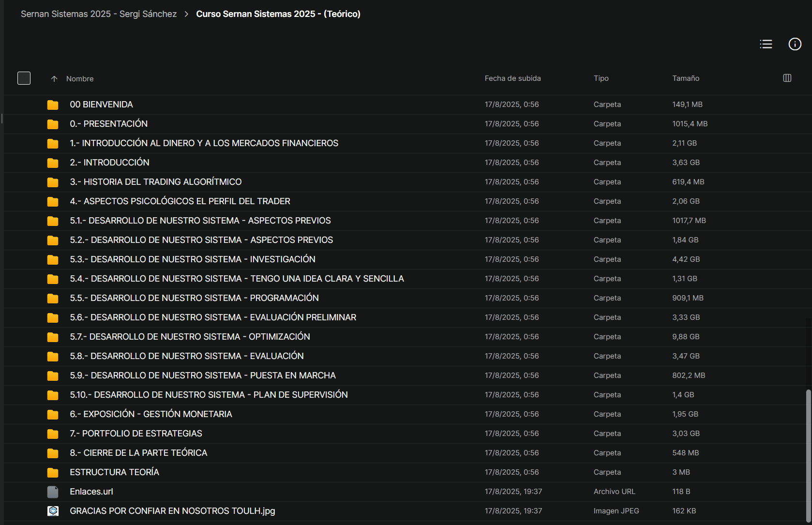
Task: Open 5.10.- PLAN DE SUPERVISIÓN folder
Action: click(x=209, y=395)
